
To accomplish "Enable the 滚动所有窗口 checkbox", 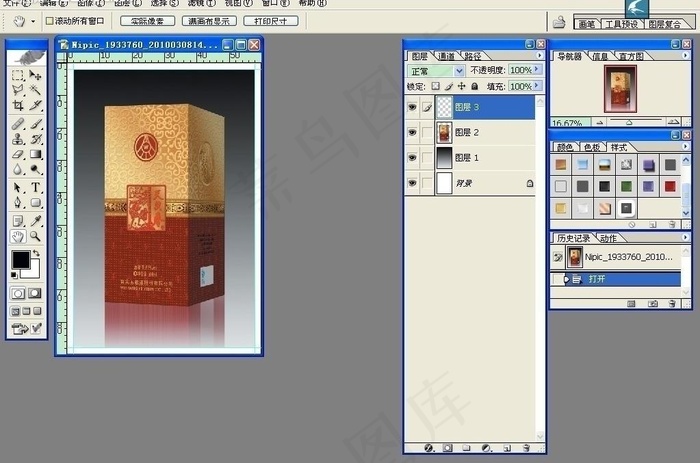I will pyautogui.click(x=50, y=21).
